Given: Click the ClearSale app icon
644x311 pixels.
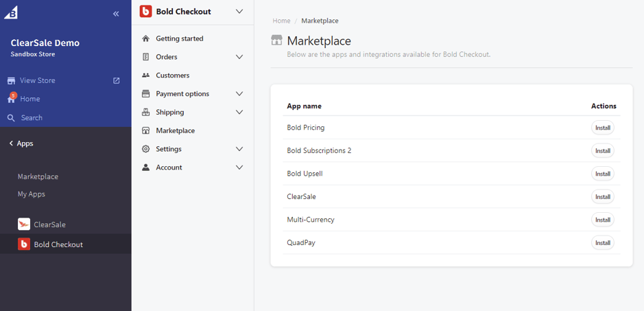Looking at the screenshot, I should click(24, 224).
